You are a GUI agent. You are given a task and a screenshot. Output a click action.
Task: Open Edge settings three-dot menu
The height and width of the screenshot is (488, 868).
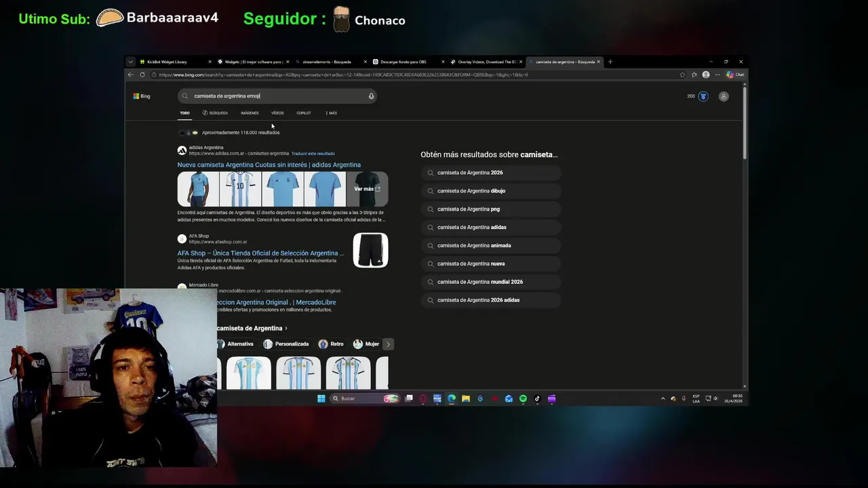click(x=717, y=75)
